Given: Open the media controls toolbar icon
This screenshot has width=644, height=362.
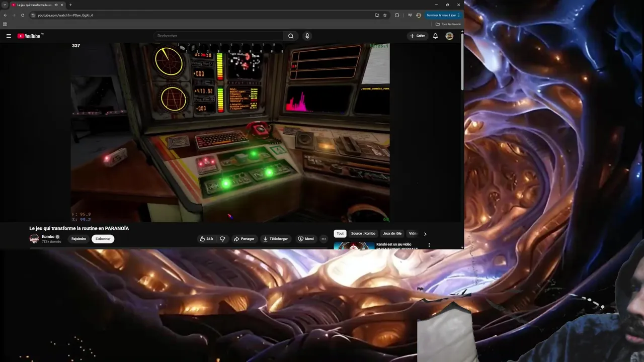Looking at the screenshot, I should pos(410,15).
